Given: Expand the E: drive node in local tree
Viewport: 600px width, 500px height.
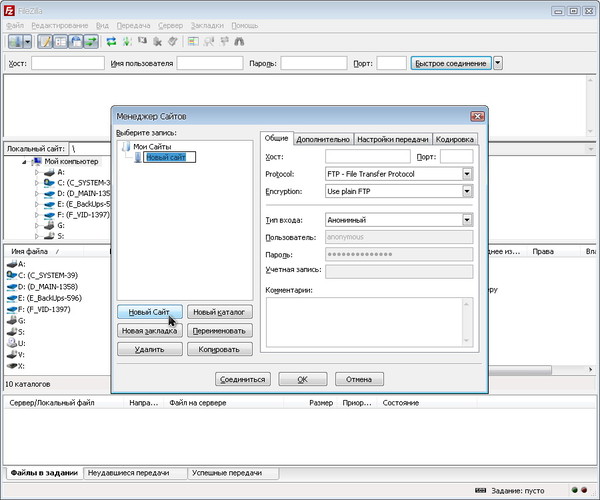Looking at the screenshot, I should [x=37, y=204].
